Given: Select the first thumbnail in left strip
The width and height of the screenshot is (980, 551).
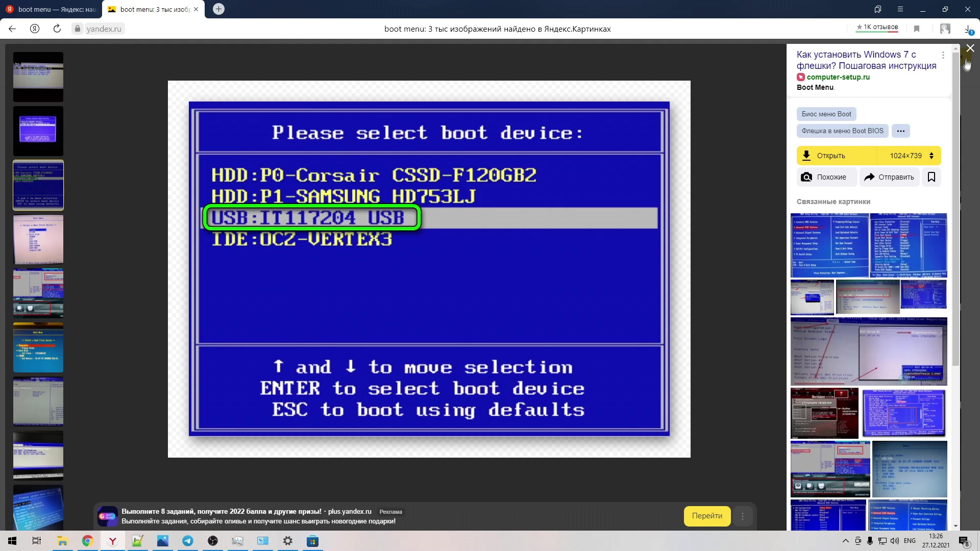Looking at the screenshot, I should pyautogui.click(x=38, y=77).
